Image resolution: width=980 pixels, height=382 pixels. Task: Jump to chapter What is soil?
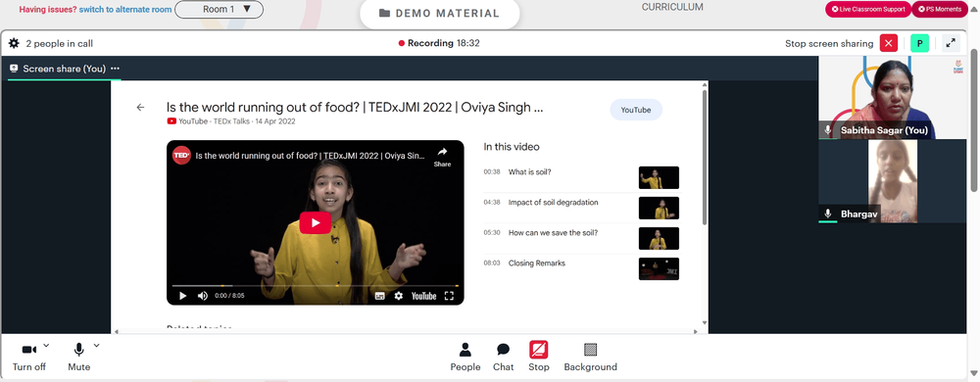click(x=529, y=171)
